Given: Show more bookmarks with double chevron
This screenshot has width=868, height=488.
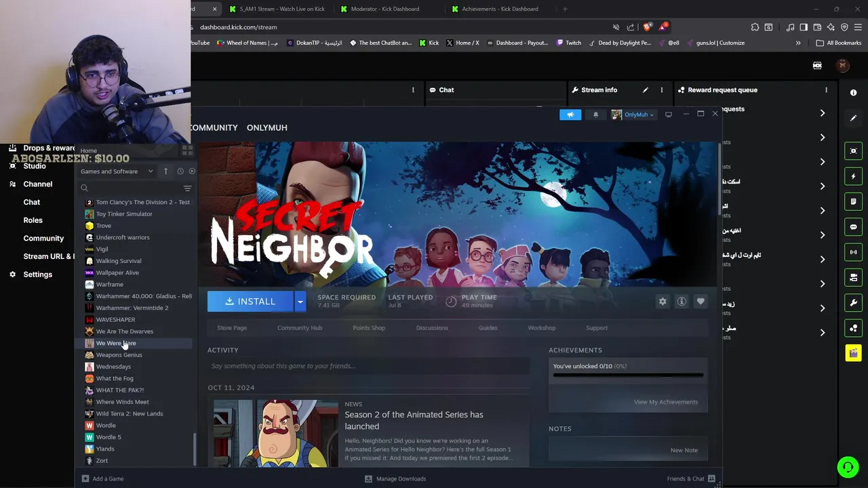Looking at the screenshot, I should (798, 43).
